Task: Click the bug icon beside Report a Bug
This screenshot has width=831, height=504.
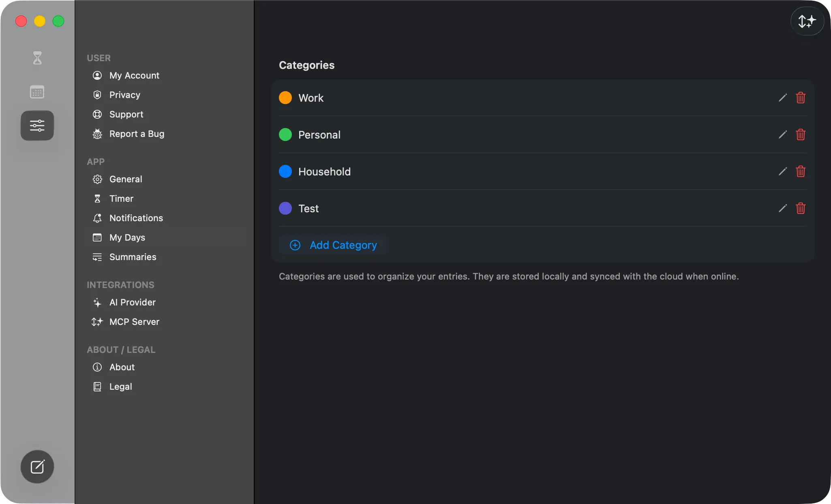Action: [x=97, y=134]
